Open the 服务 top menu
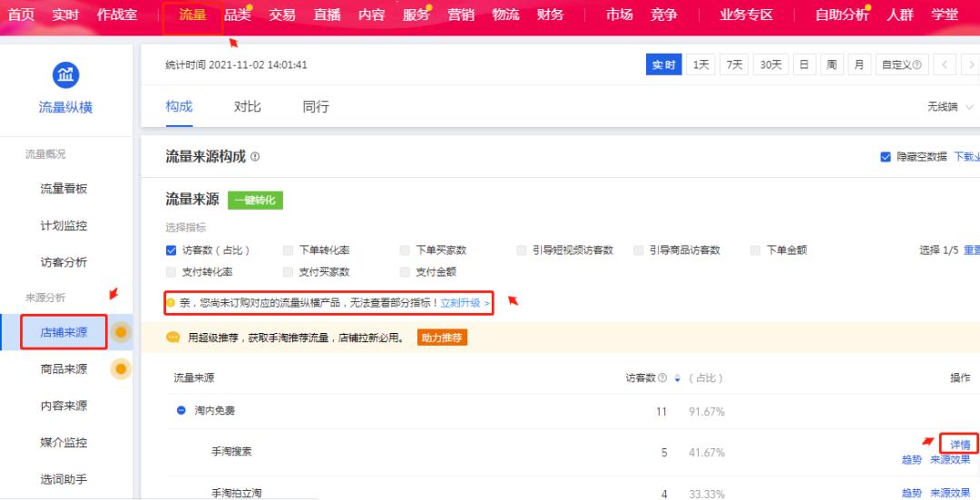 tap(416, 15)
